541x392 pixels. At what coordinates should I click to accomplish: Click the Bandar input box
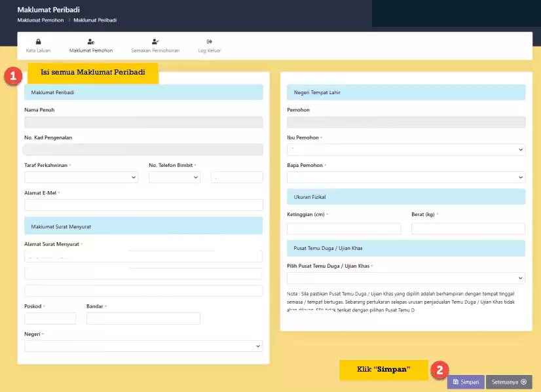click(143, 319)
